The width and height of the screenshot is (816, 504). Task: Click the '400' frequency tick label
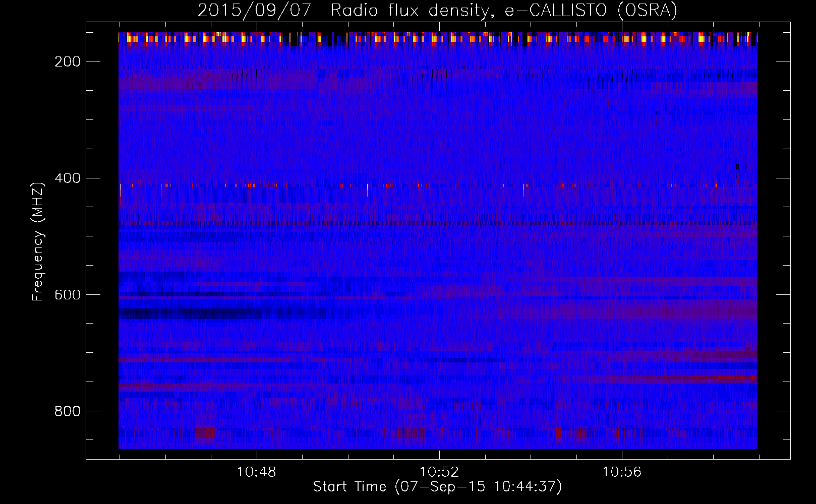click(68, 178)
